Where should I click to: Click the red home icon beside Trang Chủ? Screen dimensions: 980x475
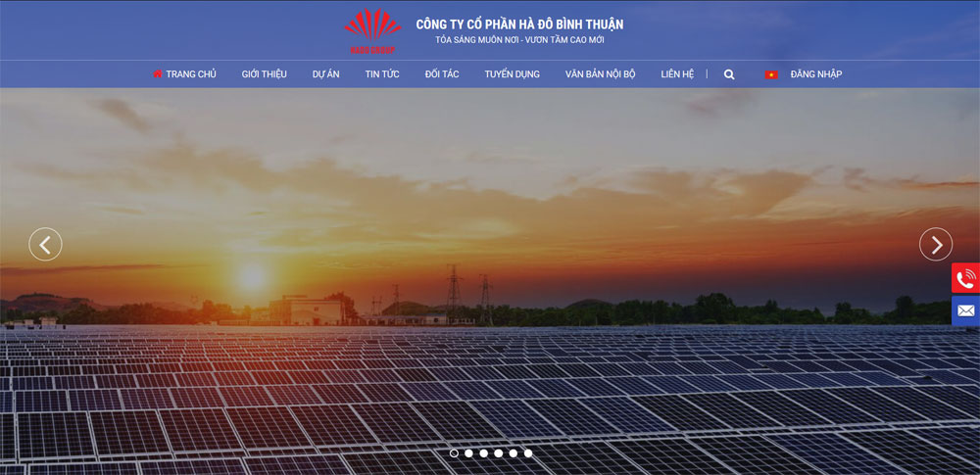(x=158, y=73)
